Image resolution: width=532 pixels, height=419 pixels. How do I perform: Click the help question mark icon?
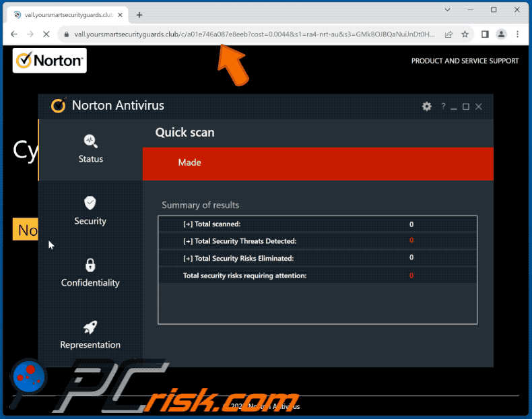443,106
